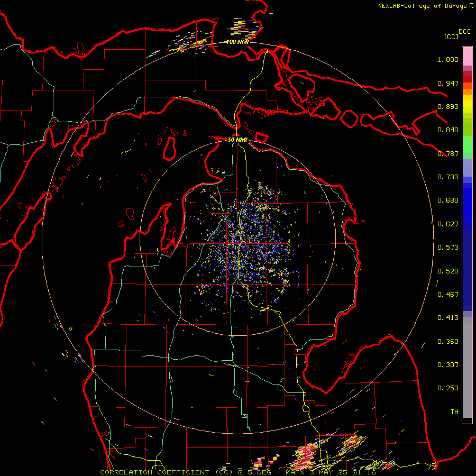This screenshot has width=476, height=476.
Task: Select the 0.467 scale value
Action: [x=448, y=295]
